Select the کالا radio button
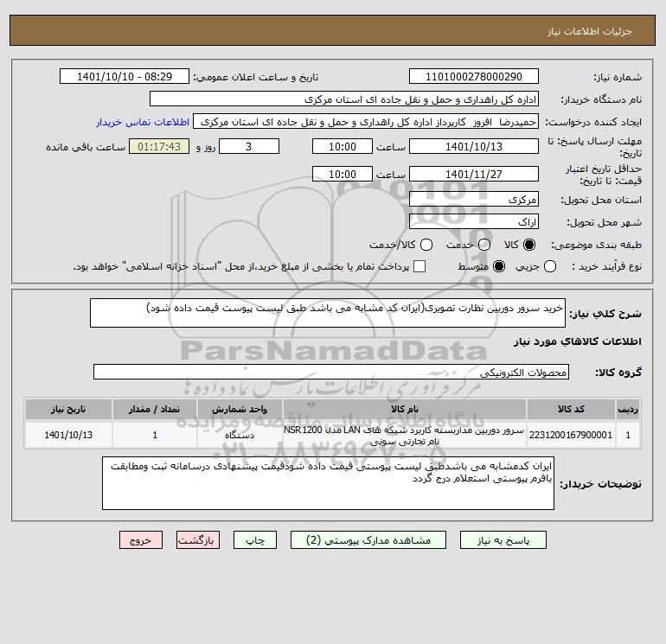 [529, 245]
